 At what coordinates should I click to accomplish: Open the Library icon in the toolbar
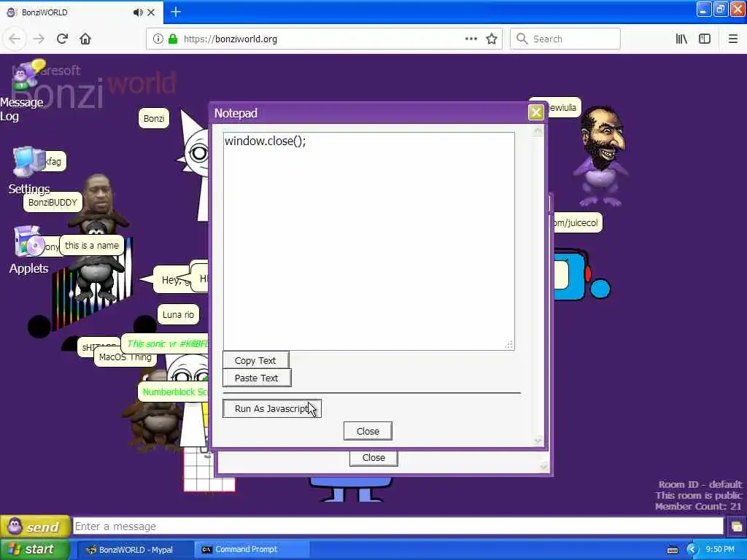point(681,39)
